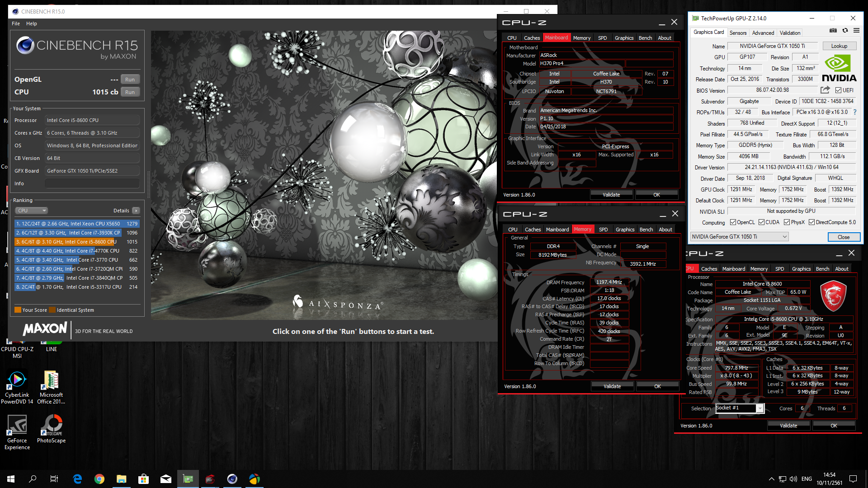Toggle the CUDA checkbox

point(761,222)
